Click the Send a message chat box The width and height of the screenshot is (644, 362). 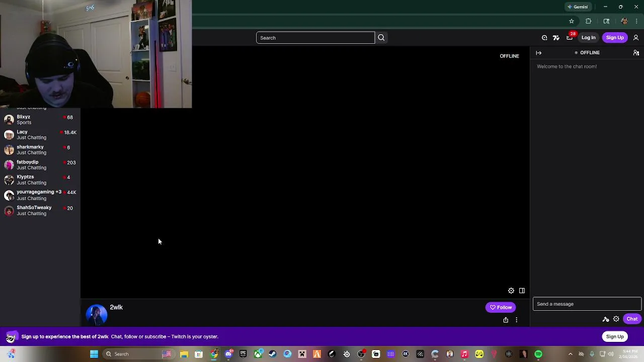click(x=587, y=304)
